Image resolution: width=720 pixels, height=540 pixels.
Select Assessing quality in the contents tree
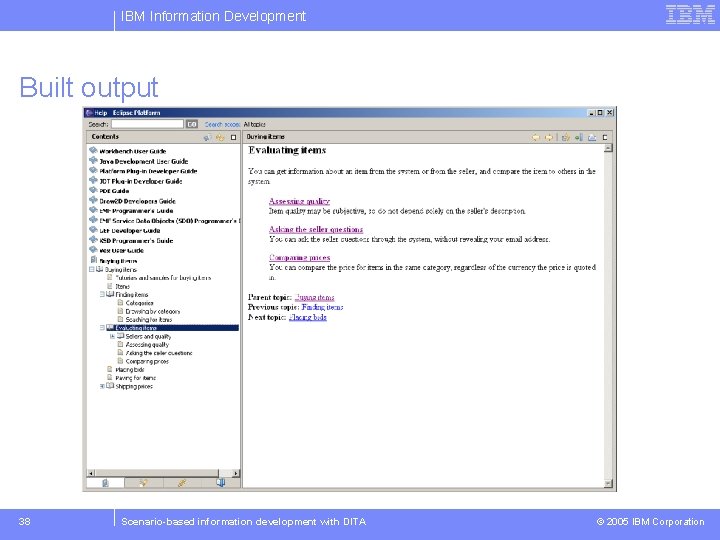click(x=147, y=344)
